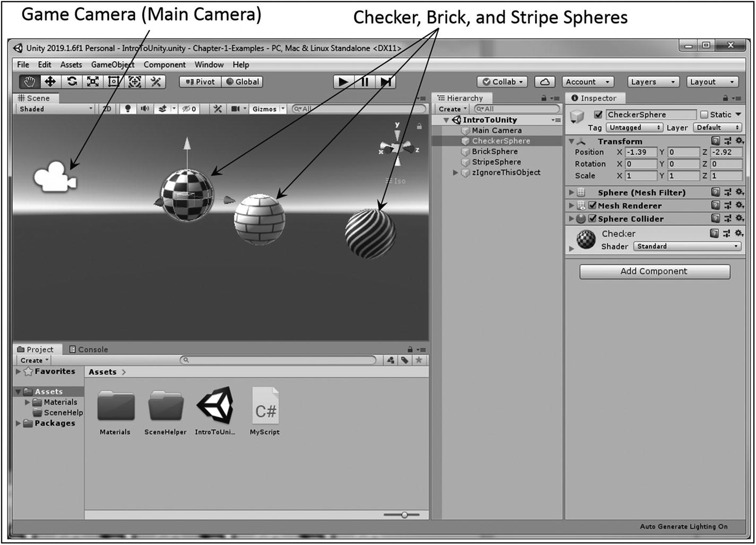The height and width of the screenshot is (545, 756).
Task: Select BrickSphere in Hierarchy
Action: 494,151
